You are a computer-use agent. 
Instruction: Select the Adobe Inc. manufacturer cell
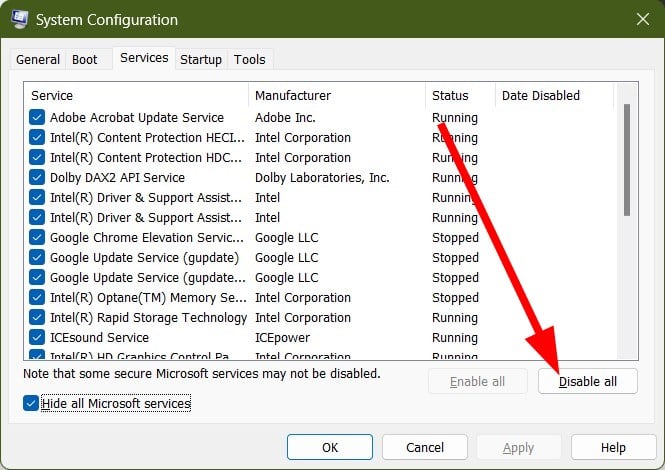(x=285, y=118)
